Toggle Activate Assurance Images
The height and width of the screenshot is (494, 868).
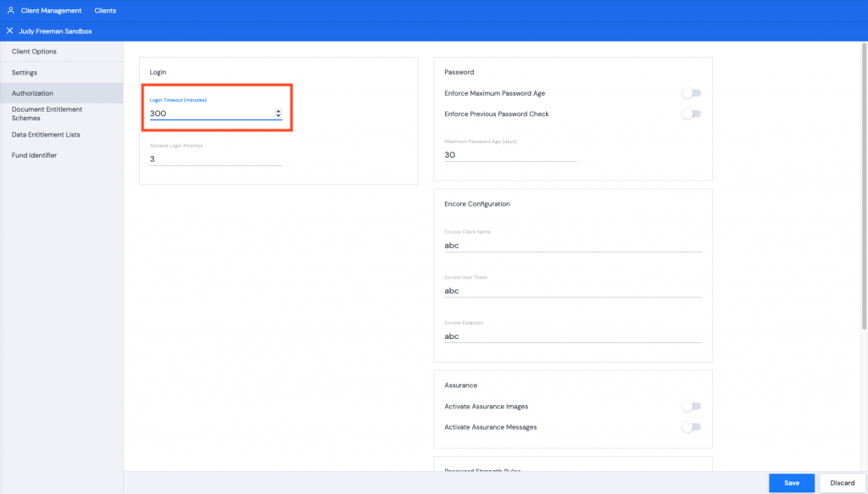click(692, 406)
